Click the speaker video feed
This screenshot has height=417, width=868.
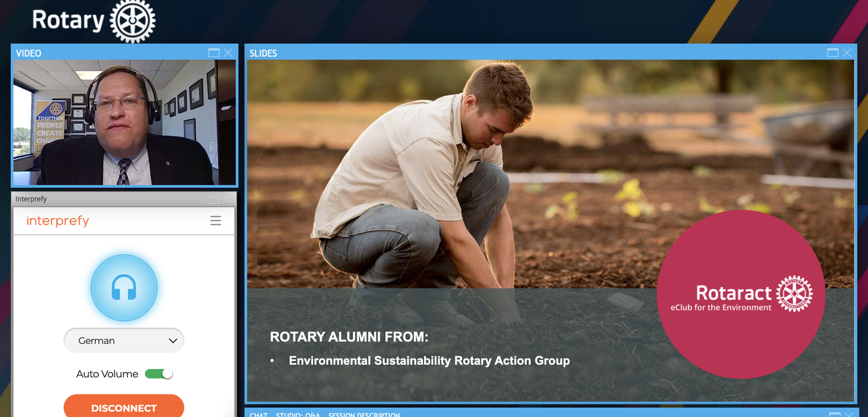pos(125,122)
